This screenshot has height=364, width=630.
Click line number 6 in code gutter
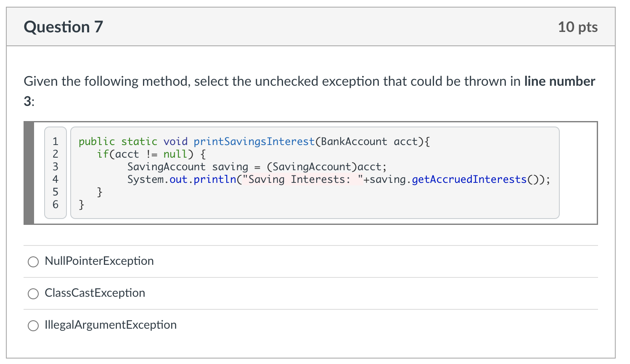pyautogui.click(x=56, y=205)
